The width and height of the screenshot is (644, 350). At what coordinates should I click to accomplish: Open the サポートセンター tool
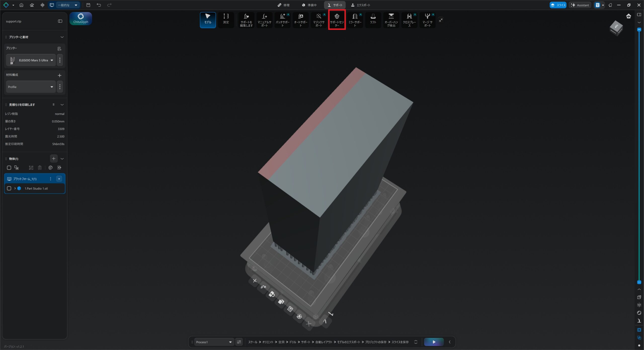point(337,20)
